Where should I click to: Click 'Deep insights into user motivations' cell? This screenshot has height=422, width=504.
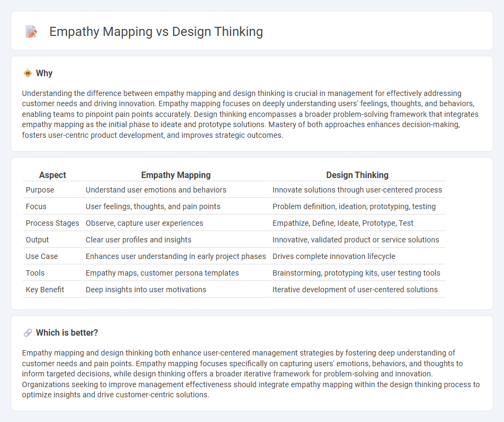pos(146,290)
